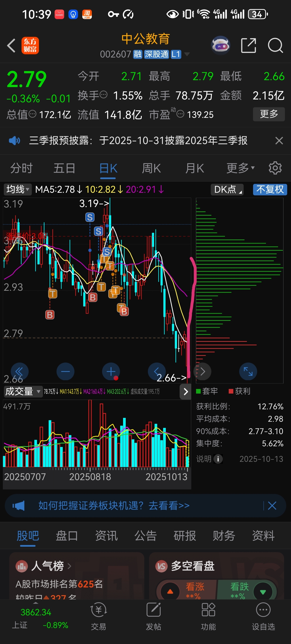Switch to 分时 chart tab
This screenshot has height=644, width=291.
[21, 168]
